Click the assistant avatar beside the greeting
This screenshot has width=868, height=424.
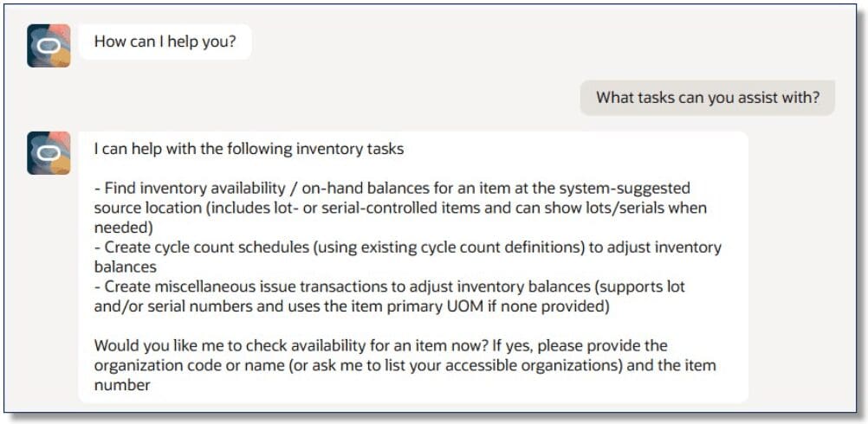tap(49, 46)
